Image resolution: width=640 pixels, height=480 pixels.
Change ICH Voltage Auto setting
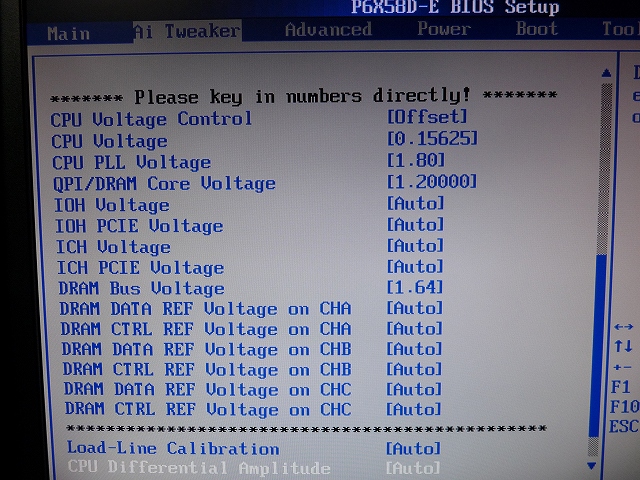pyautogui.click(x=415, y=245)
